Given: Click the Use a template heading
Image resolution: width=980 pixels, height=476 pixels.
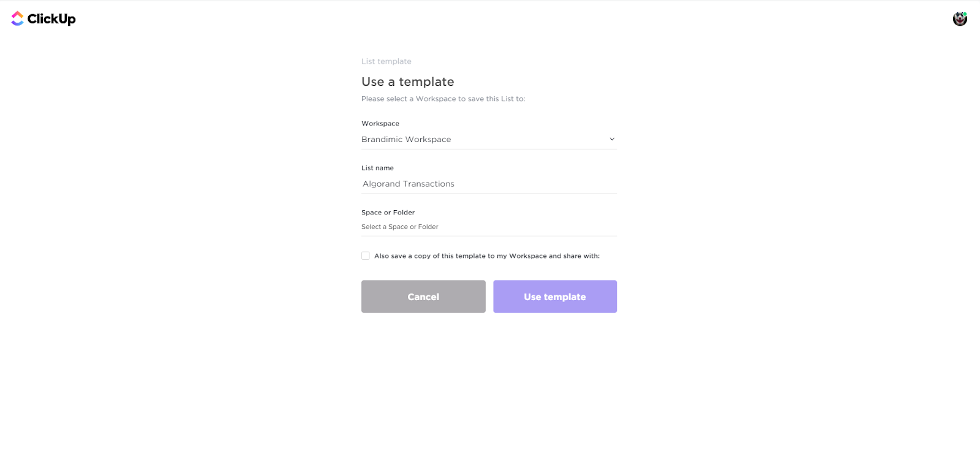Looking at the screenshot, I should pyautogui.click(x=408, y=81).
